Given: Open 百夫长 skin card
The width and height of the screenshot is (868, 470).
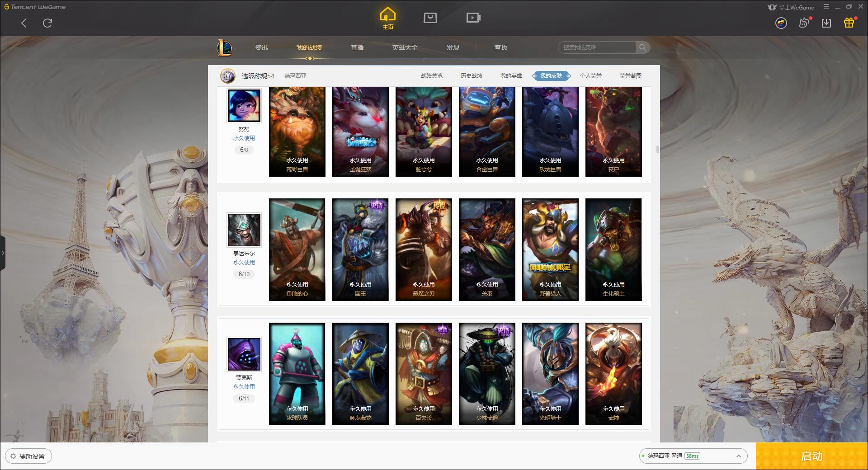Looking at the screenshot, I should [x=424, y=374].
